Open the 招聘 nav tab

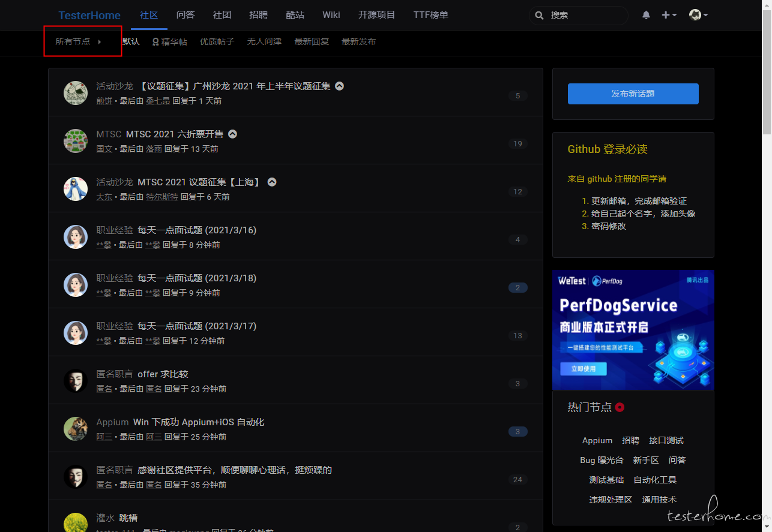(259, 14)
